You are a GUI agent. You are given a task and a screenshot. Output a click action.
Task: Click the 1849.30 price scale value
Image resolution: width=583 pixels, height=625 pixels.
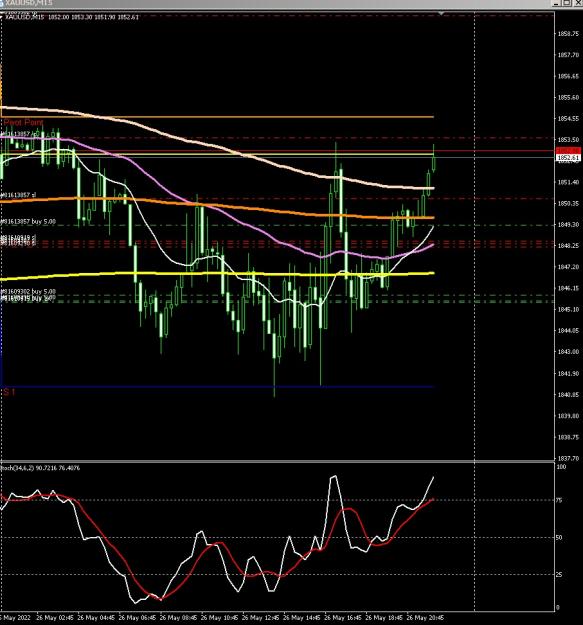(567, 225)
